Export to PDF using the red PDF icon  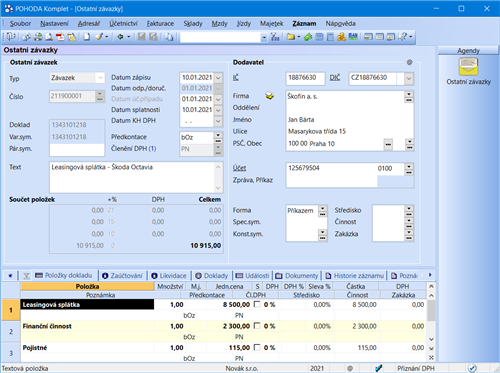click(x=60, y=37)
